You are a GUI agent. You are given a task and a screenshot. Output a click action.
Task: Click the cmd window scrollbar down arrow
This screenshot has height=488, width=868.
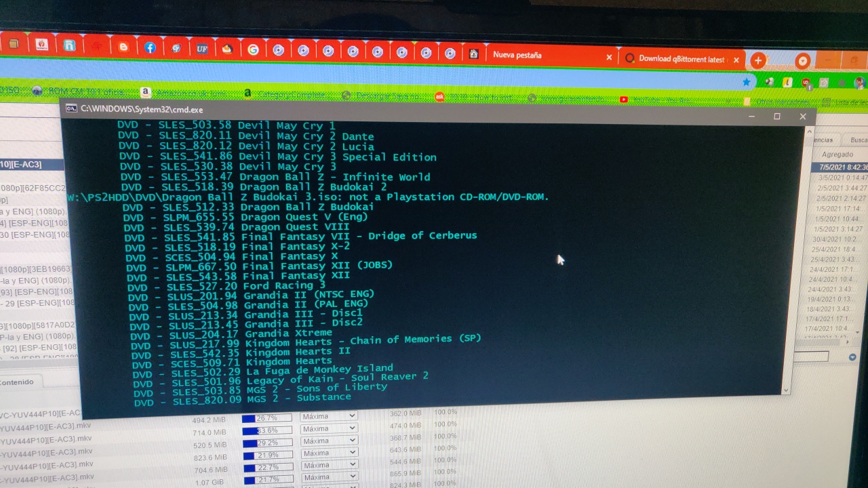[x=786, y=390]
